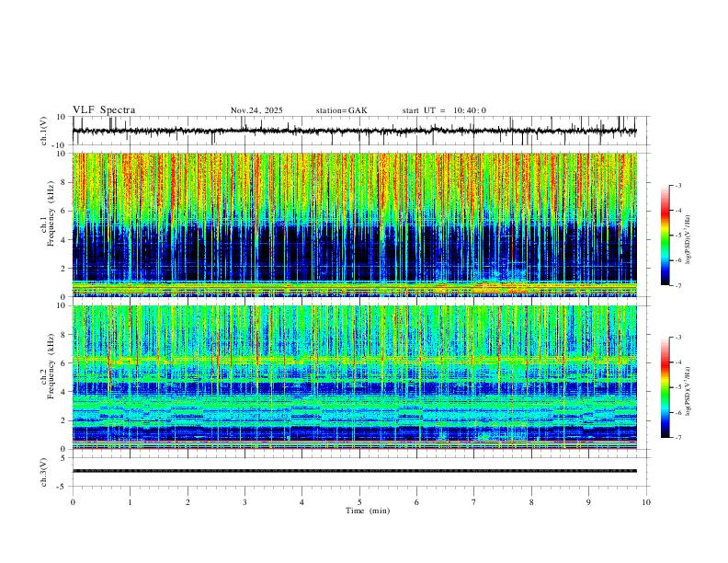Click the time axis tick label '3'
Viewport: 728px width, 563px height.
coord(245,502)
